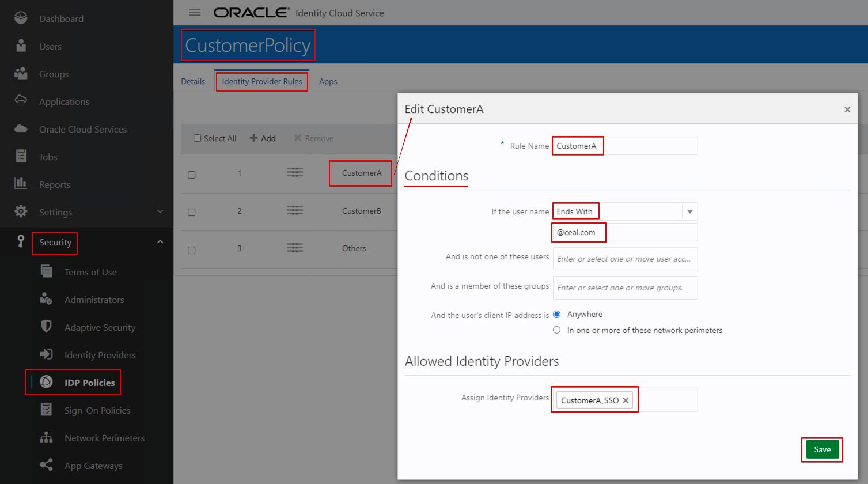
Task: Select the network perimeters radio option
Action: [x=557, y=330]
